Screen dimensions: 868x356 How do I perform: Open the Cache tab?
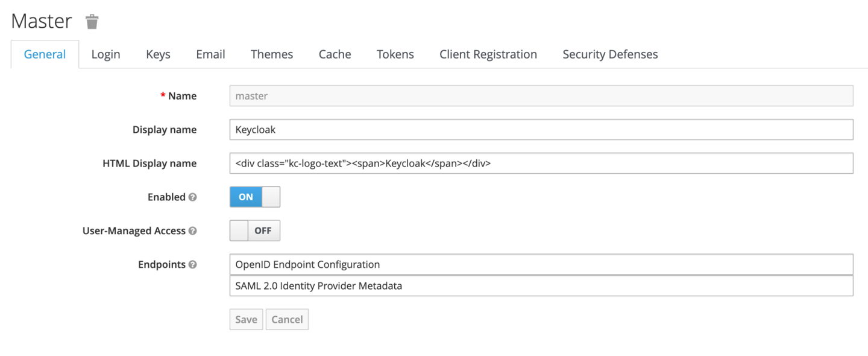click(x=335, y=54)
